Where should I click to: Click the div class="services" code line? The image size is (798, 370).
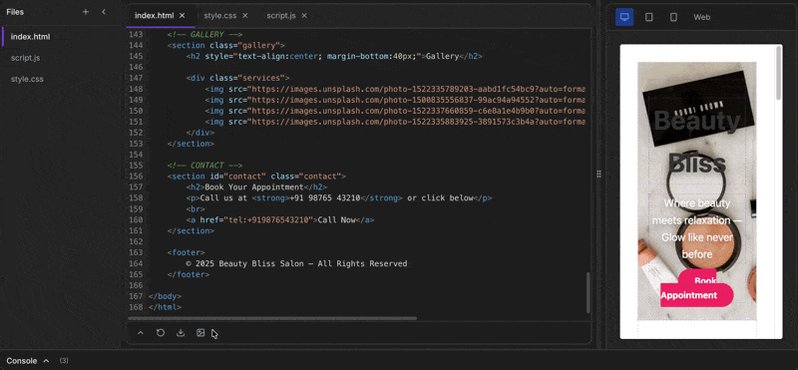[238, 78]
